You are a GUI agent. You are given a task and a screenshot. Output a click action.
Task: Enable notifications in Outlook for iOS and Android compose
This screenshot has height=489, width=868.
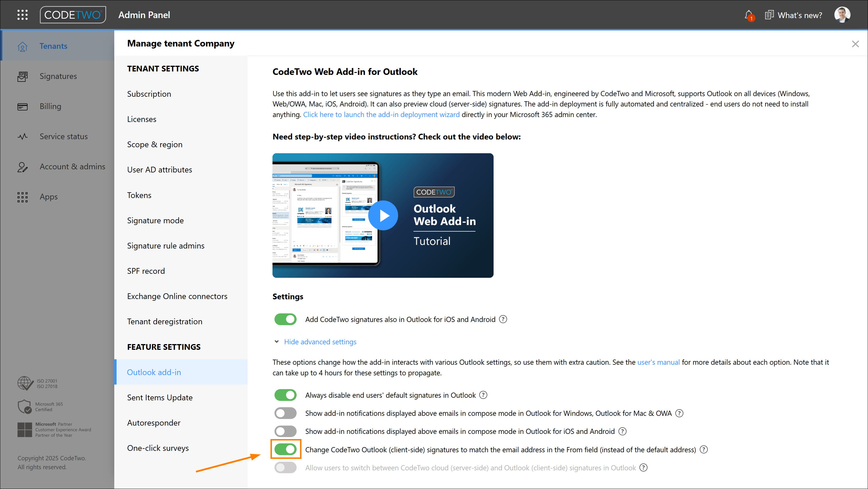point(285,431)
